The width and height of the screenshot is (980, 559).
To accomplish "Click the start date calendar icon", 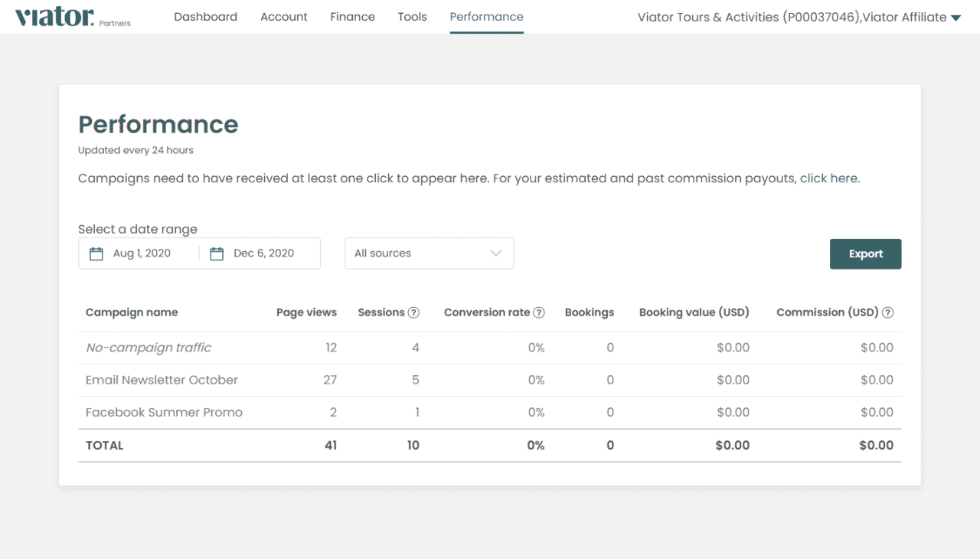I will pos(96,253).
